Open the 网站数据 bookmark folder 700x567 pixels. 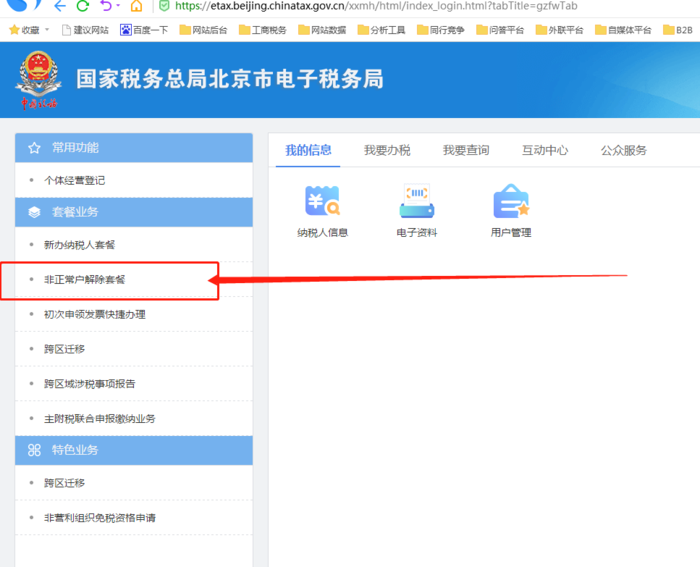coord(322,30)
